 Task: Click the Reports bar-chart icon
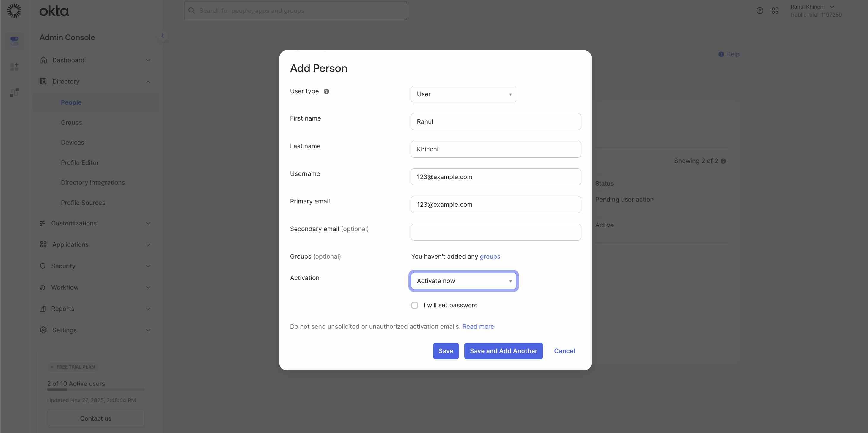click(43, 309)
